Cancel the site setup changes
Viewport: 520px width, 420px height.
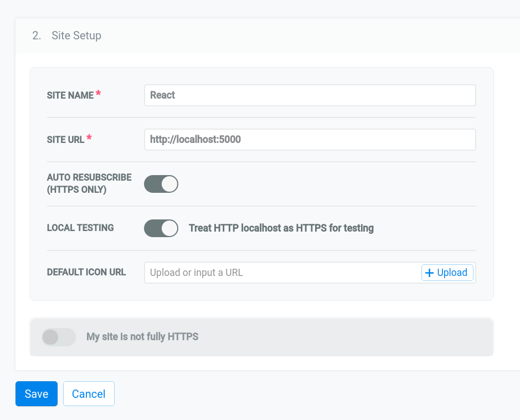(x=89, y=394)
